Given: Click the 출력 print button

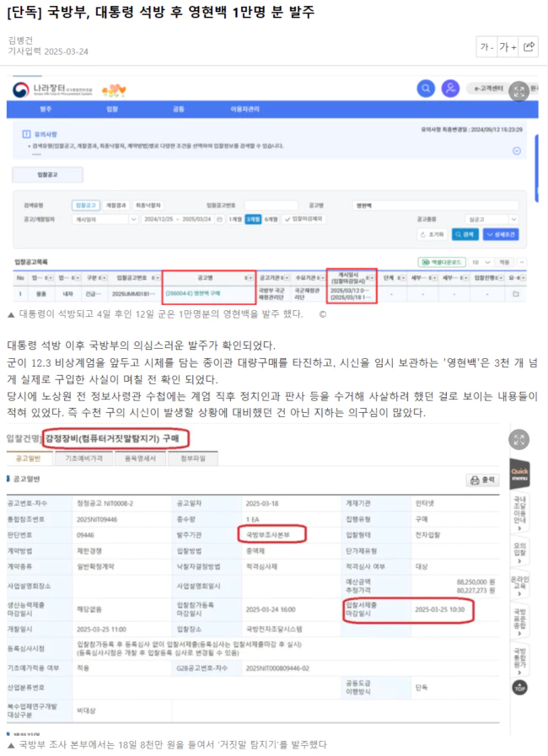Looking at the screenshot, I should 484,480.
